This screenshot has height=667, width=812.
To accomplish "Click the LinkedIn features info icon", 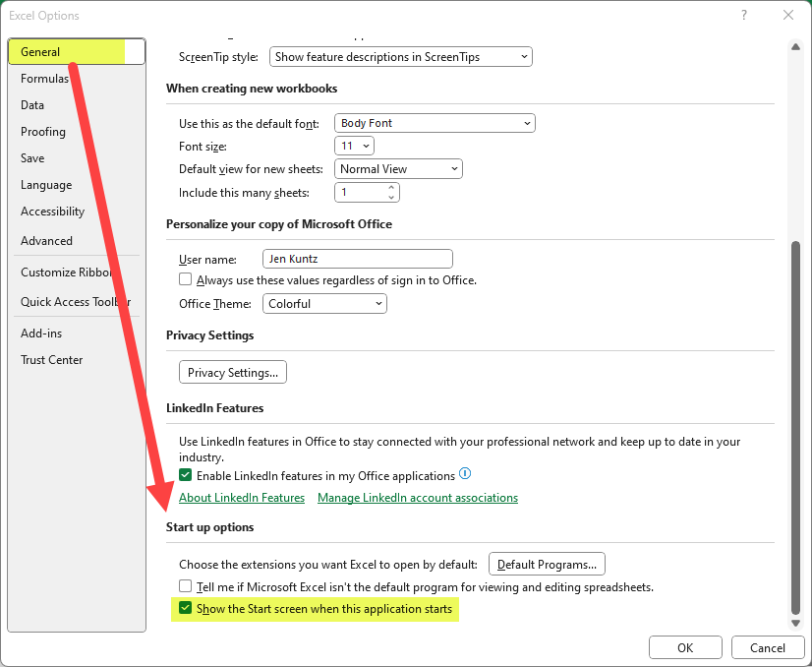I will point(465,474).
